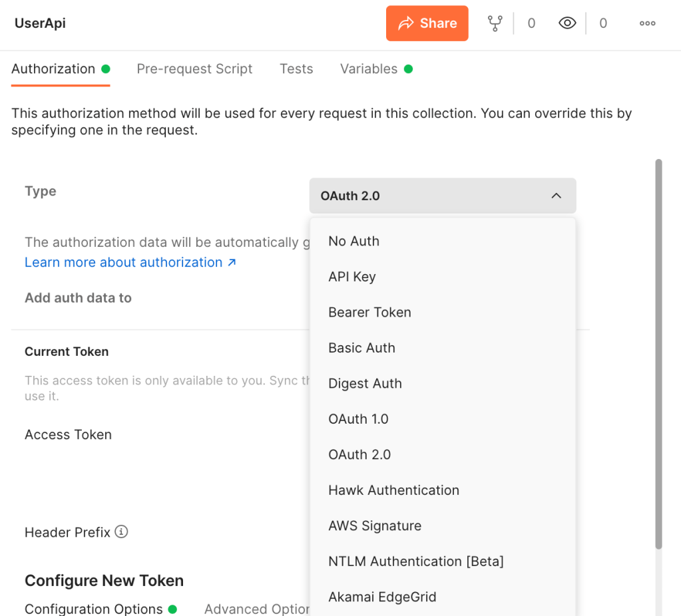Image resolution: width=681 pixels, height=616 pixels.
Task: Switch to the Tests tab
Action: (x=296, y=69)
